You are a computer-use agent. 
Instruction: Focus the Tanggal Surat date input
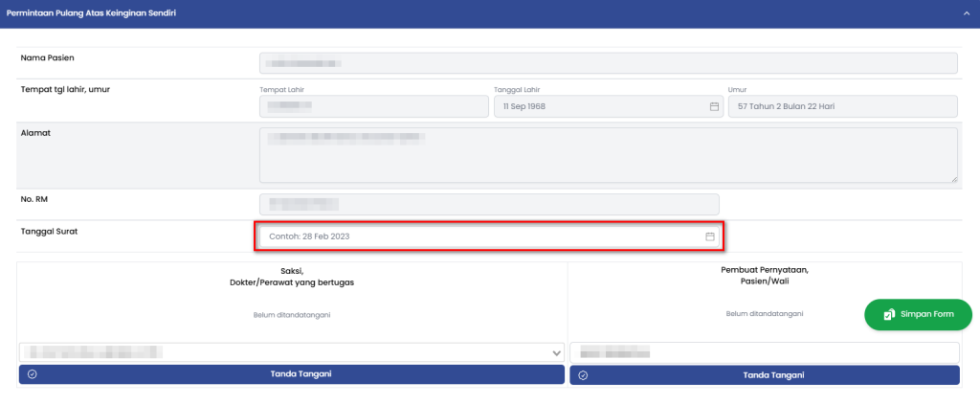coord(479,236)
